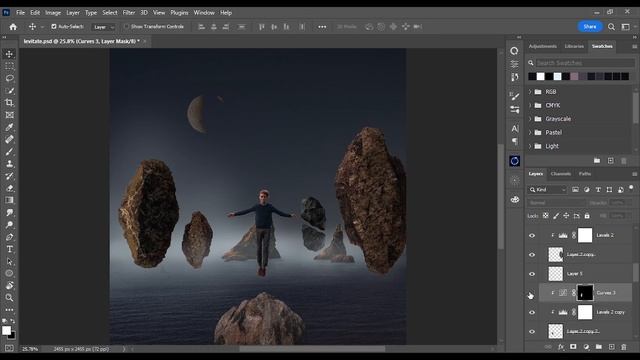Toggle Show Transform Controls checkbox

(x=126, y=27)
